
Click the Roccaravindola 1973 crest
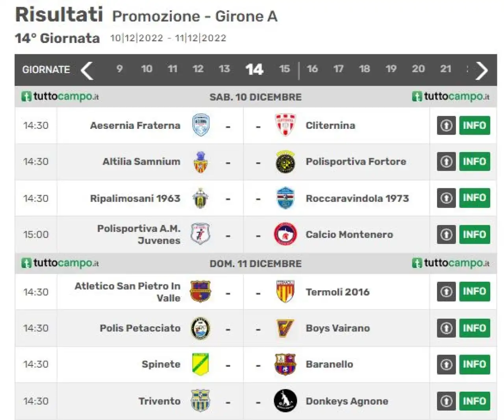pyautogui.click(x=285, y=198)
